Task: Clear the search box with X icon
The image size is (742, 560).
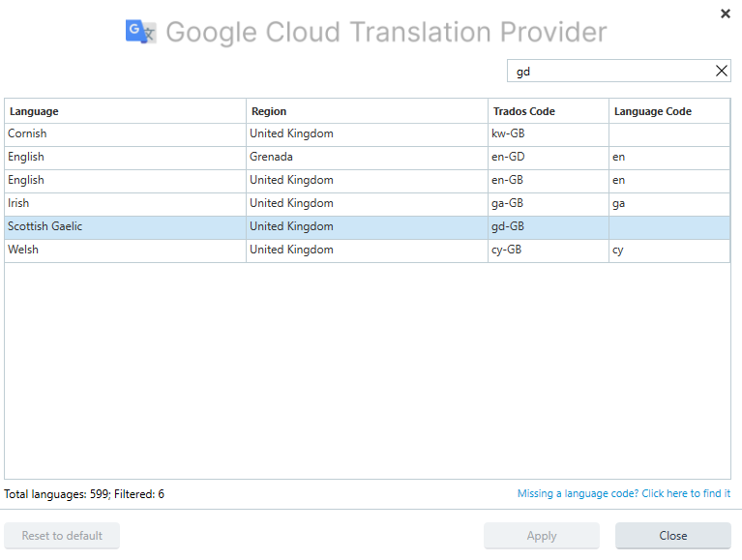Action: click(x=721, y=71)
